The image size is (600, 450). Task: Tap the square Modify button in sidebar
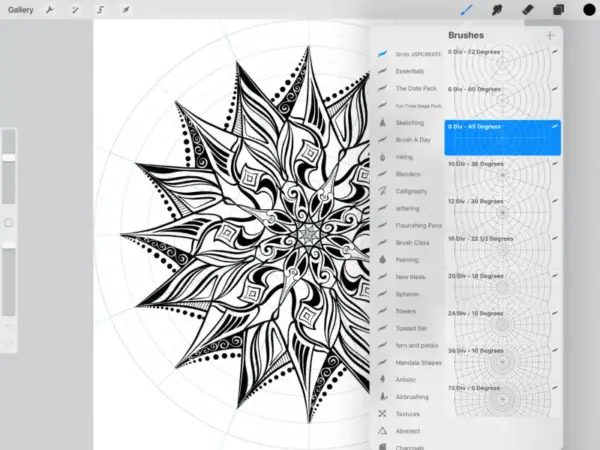(9, 223)
